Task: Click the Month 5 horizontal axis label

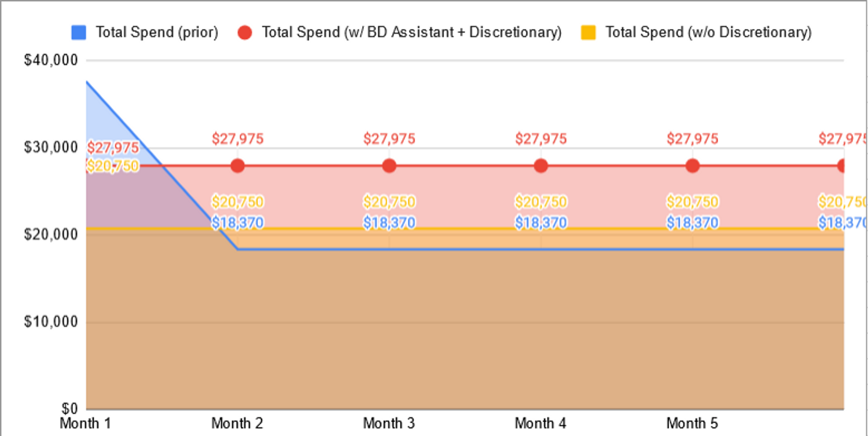Action: [692, 423]
